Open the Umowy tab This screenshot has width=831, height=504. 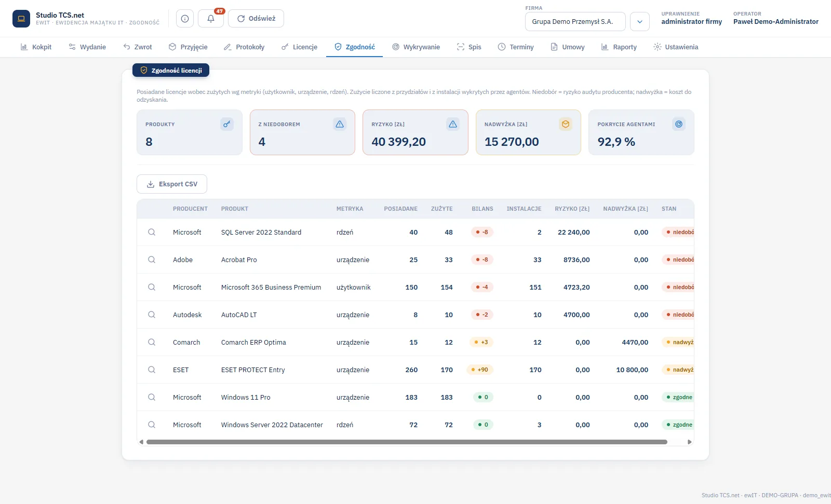pyautogui.click(x=568, y=47)
